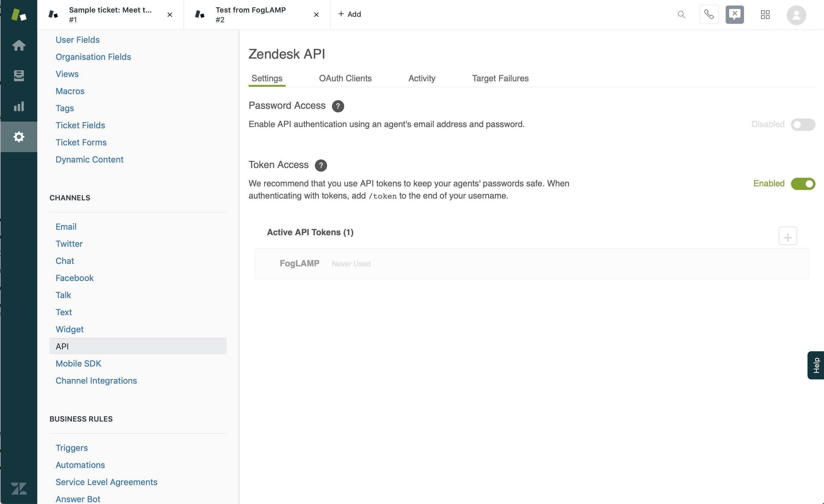Open the reporting icon in the left sidebar
The height and width of the screenshot is (504, 824).
point(19,106)
